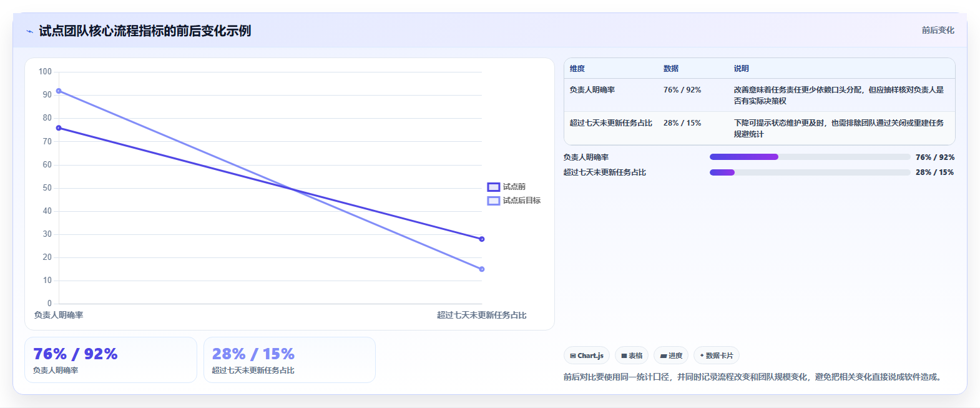Viewport: 980px width, 408px height.
Task: Click x-axis label 负责人明确率
Action: click(x=59, y=315)
